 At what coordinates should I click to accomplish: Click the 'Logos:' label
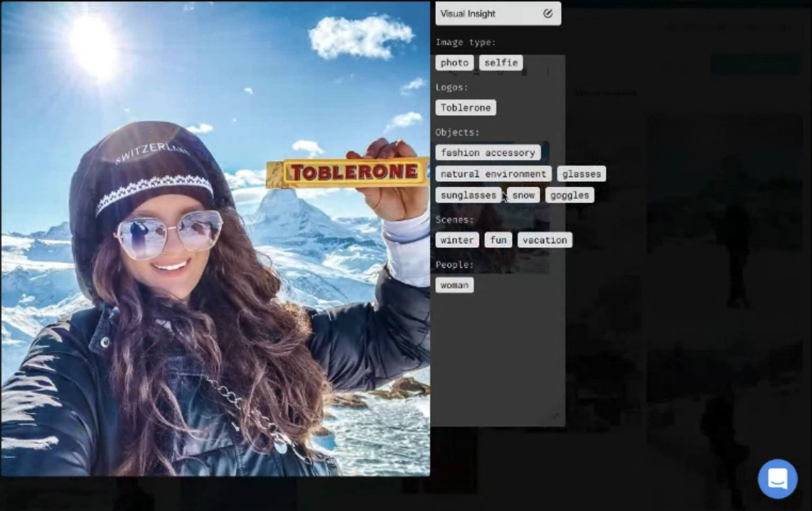pyautogui.click(x=452, y=87)
